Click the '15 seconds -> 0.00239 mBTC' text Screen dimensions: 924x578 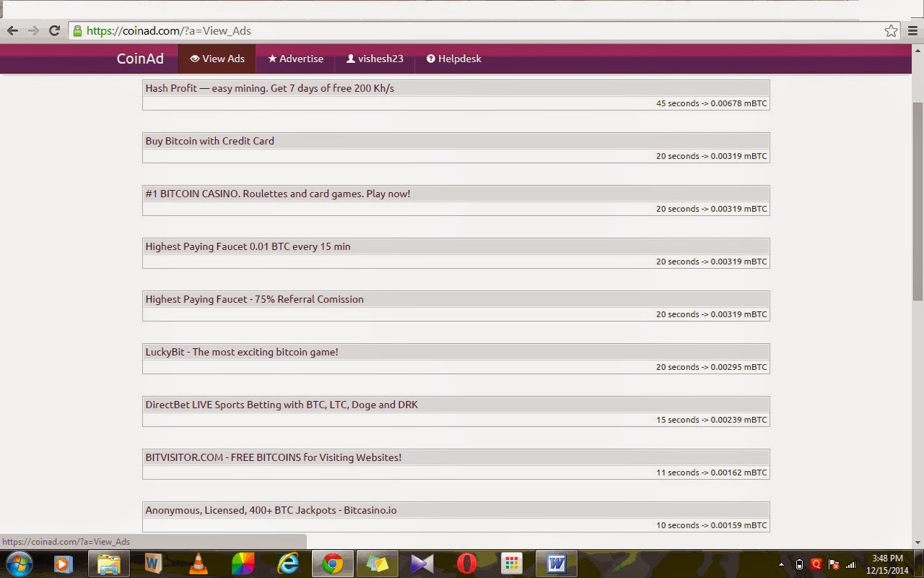711,420
